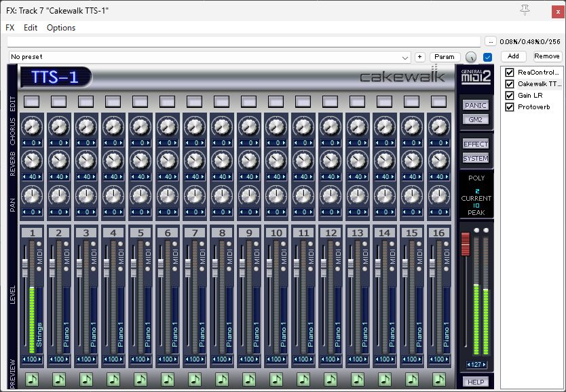Click the reverb knob on channel 2
This screenshot has height=392, width=566.
click(x=59, y=161)
